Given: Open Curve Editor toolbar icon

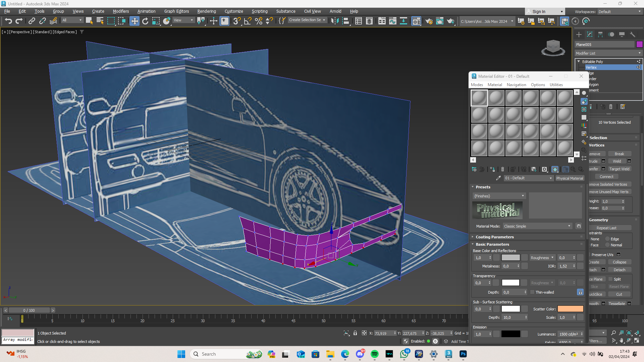Looking at the screenshot, I should pyautogui.click(x=392, y=21).
